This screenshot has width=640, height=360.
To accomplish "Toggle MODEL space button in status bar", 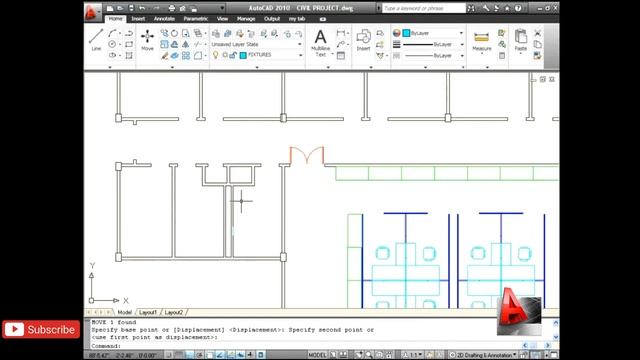I will click(317, 355).
